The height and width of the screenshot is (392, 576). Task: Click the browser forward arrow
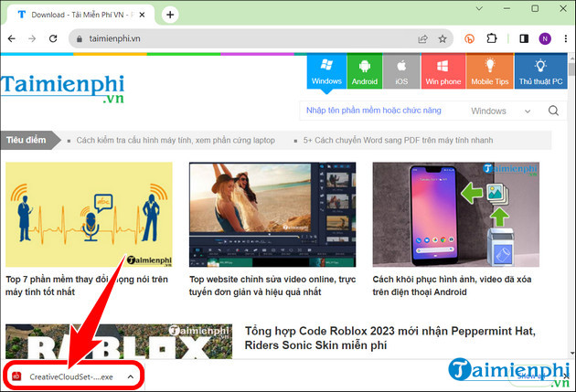click(32, 38)
